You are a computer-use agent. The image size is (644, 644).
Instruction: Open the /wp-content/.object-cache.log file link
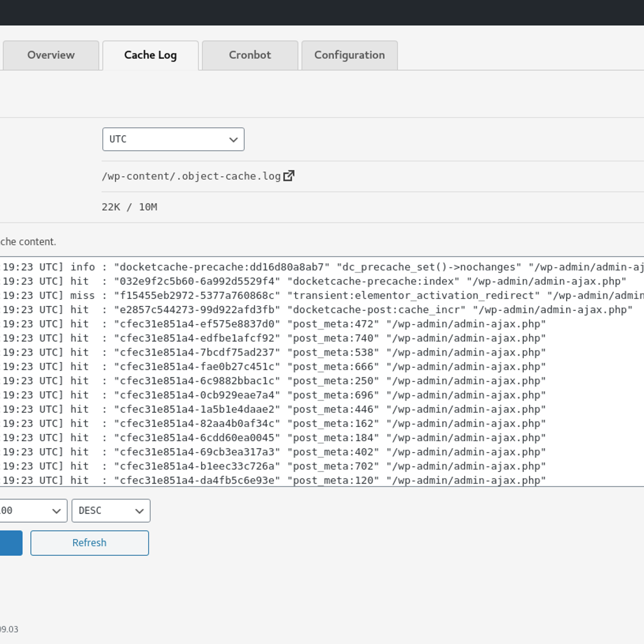[191, 176]
